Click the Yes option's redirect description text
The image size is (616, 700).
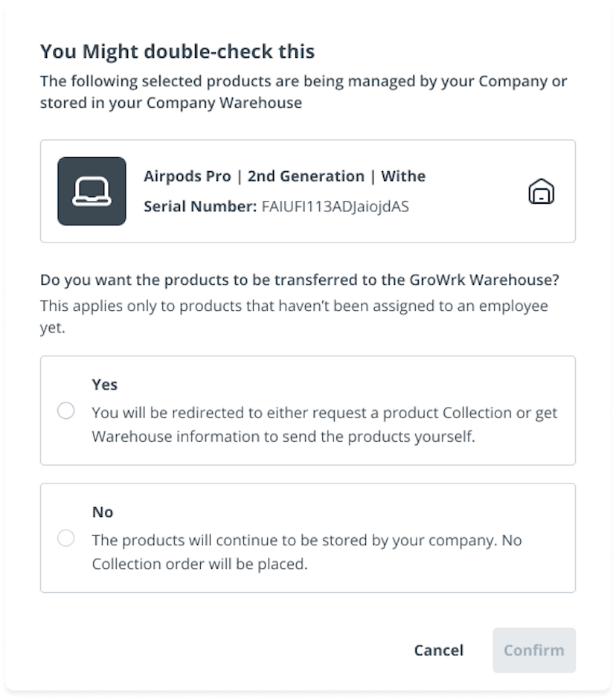pos(324,424)
